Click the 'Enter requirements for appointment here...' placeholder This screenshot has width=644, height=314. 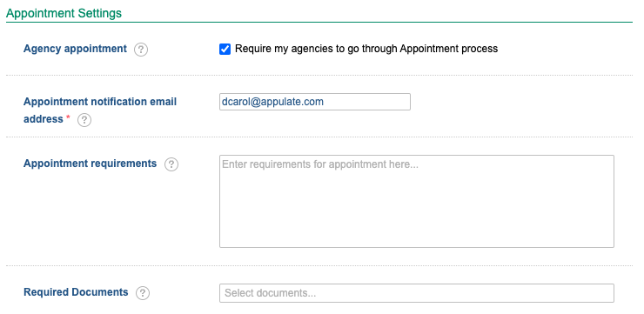[320, 164]
